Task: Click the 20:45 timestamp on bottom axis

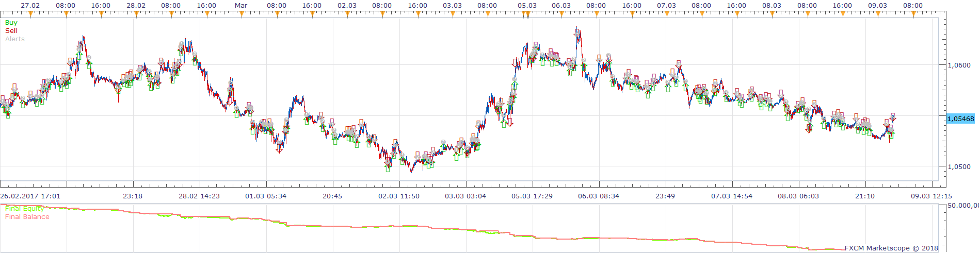Action: tap(332, 196)
